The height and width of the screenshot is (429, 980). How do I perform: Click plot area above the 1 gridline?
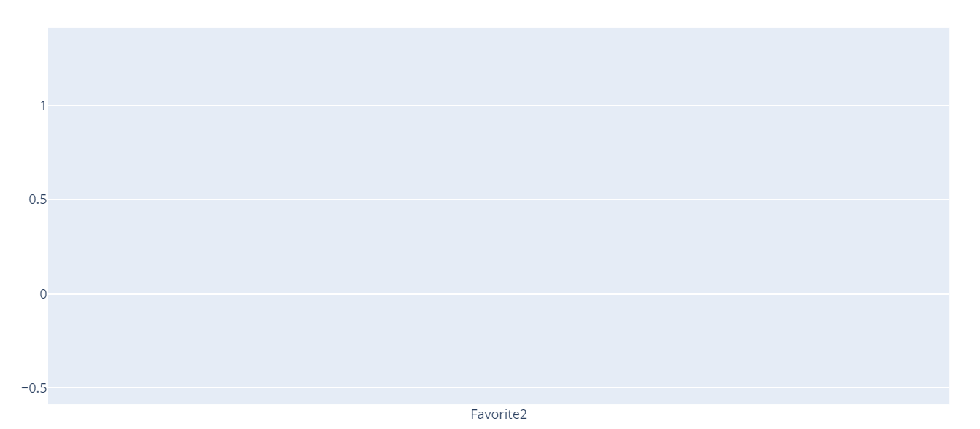pyautogui.click(x=499, y=66)
